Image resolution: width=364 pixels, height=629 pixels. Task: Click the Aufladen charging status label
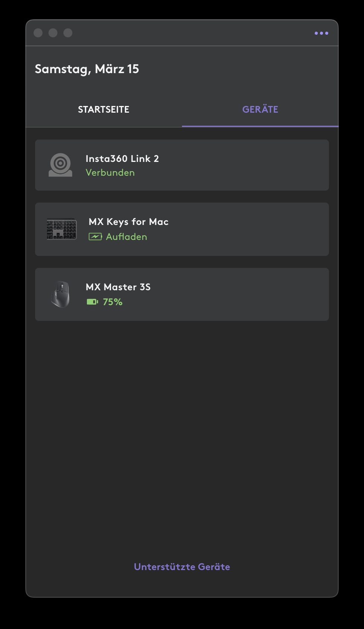coord(126,237)
